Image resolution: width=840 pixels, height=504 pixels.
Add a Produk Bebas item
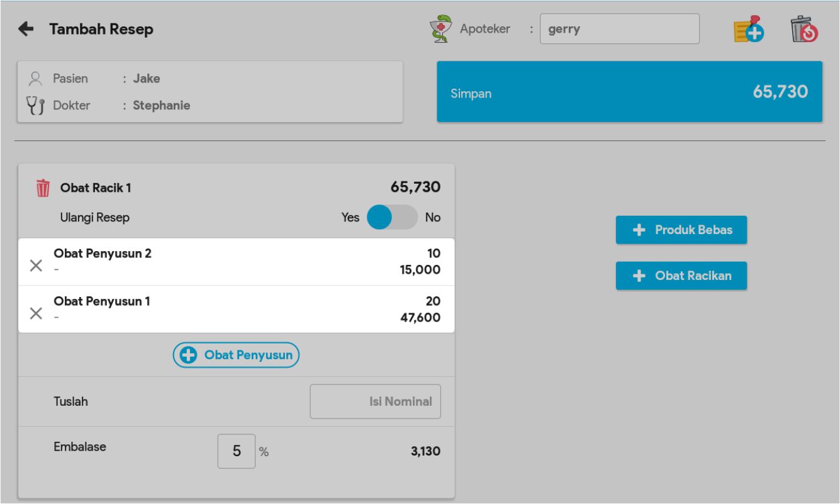coord(681,230)
